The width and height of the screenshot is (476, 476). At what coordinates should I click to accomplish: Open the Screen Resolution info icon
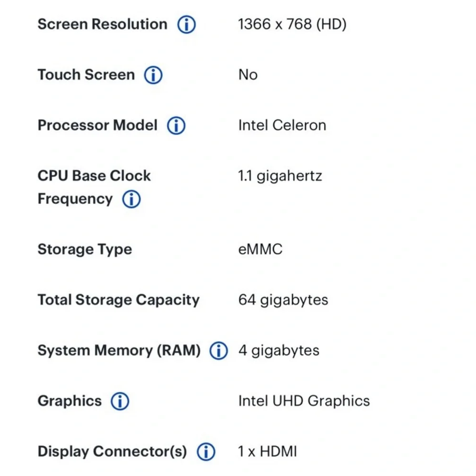[187, 25]
